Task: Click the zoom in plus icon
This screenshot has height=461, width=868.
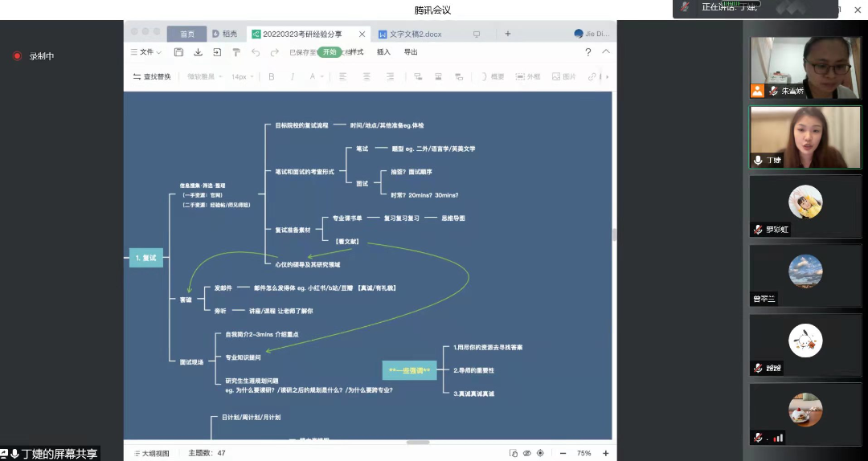Action: (x=605, y=453)
